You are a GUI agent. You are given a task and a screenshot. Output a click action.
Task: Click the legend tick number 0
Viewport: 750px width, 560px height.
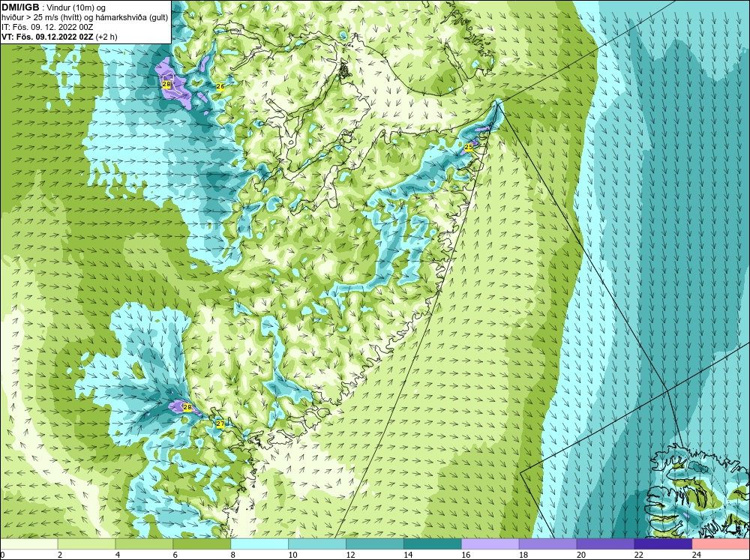tap(2, 555)
